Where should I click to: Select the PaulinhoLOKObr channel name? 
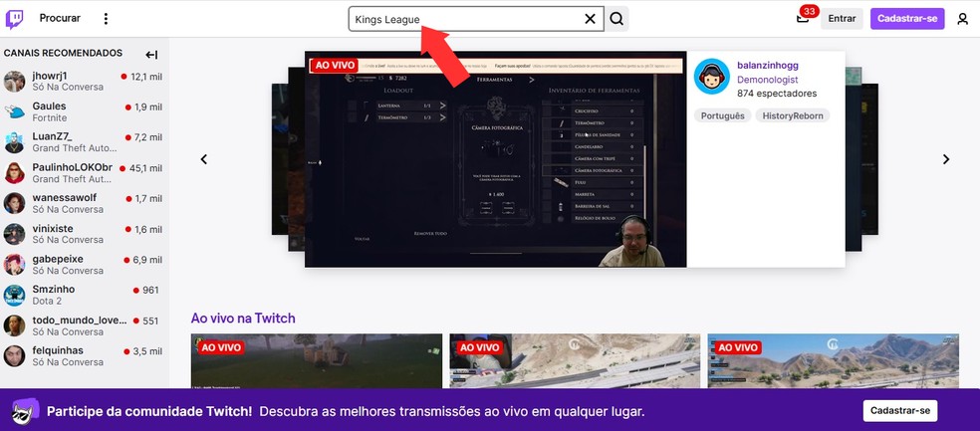coord(73,167)
